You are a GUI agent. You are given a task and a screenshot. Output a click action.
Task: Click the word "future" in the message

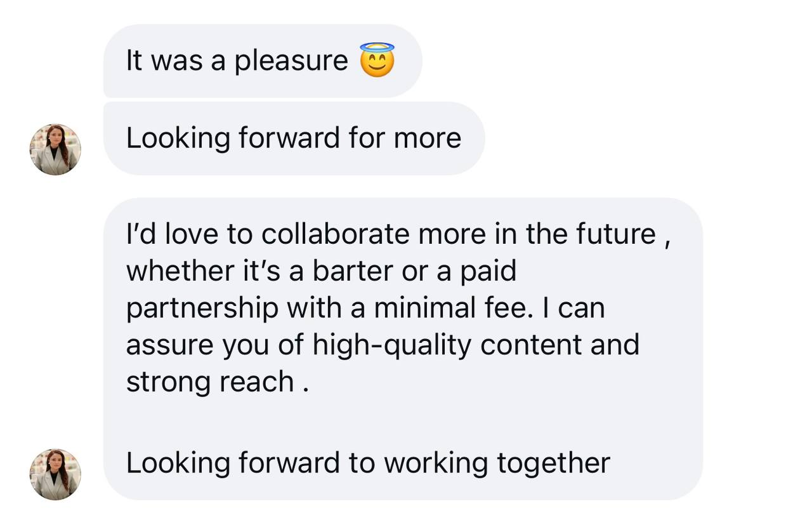(x=615, y=234)
